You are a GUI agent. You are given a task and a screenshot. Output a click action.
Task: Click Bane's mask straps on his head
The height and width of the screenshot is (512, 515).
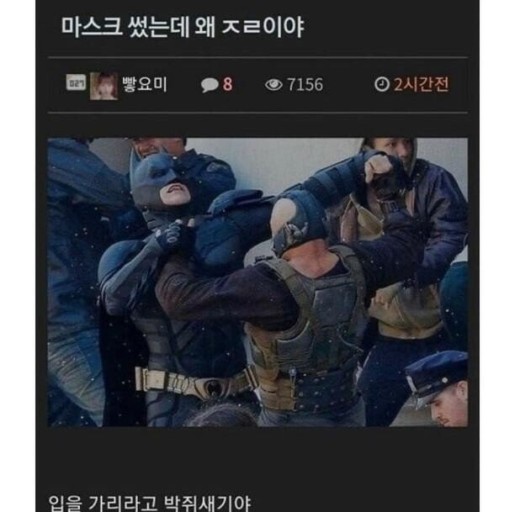click(x=293, y=233)
